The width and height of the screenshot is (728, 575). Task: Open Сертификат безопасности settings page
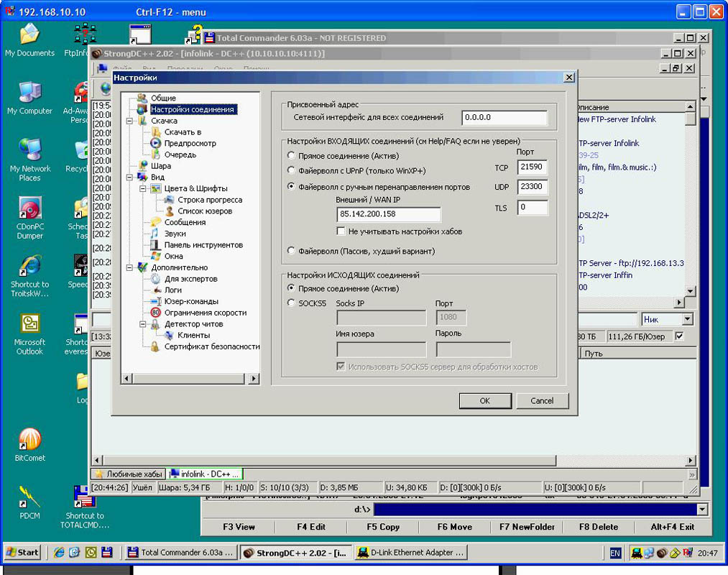pyautogui.click(x=212, y=346)
